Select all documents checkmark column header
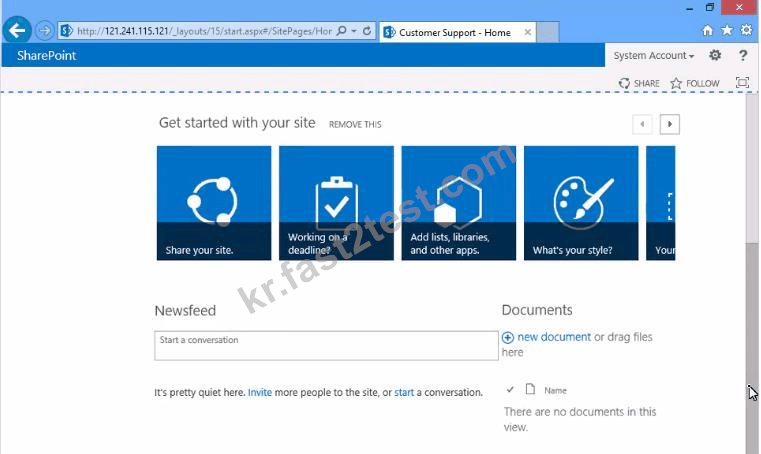 [510, 389]
